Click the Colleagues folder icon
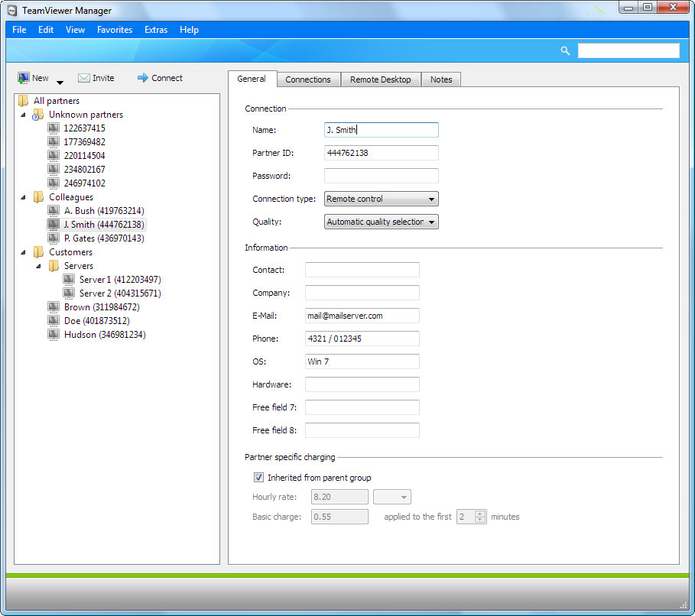 point(38,197)
